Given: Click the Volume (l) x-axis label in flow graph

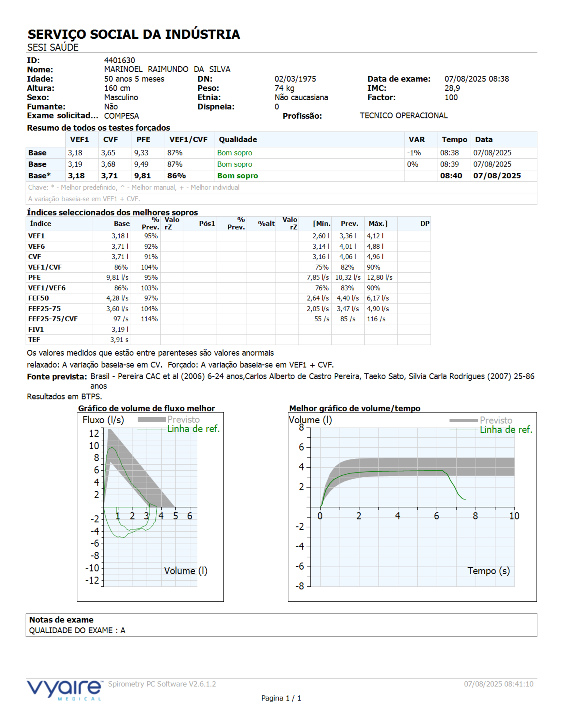Looking at the screenshot, I should (185, 571).
